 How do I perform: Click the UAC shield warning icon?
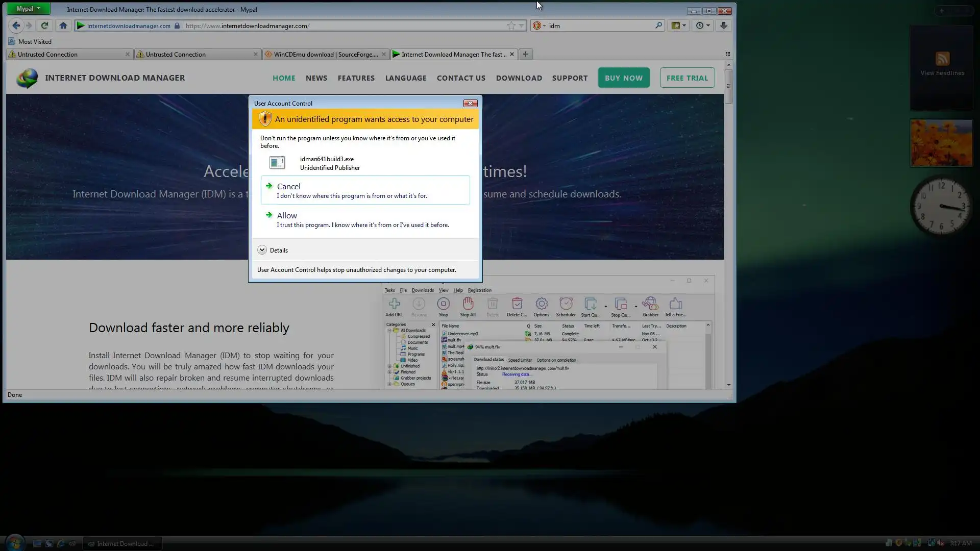click(264, 119)
